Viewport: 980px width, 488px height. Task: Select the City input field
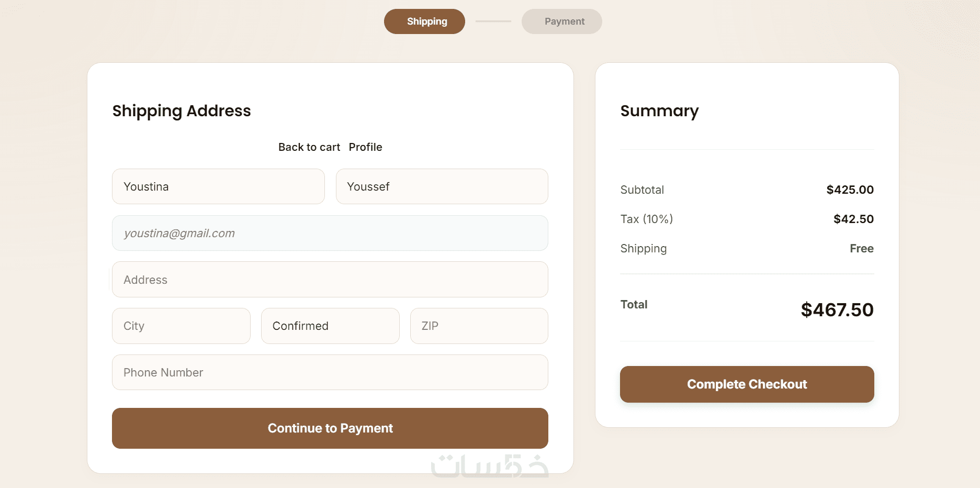181,326
